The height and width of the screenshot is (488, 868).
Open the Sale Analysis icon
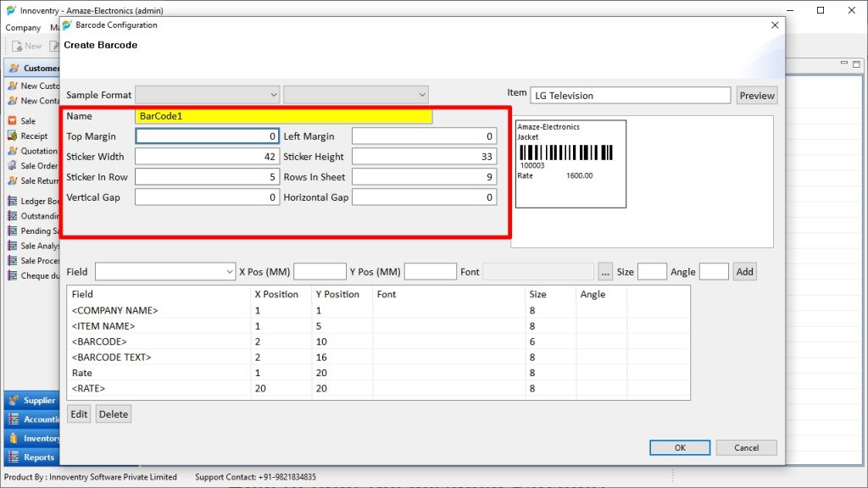12,246
